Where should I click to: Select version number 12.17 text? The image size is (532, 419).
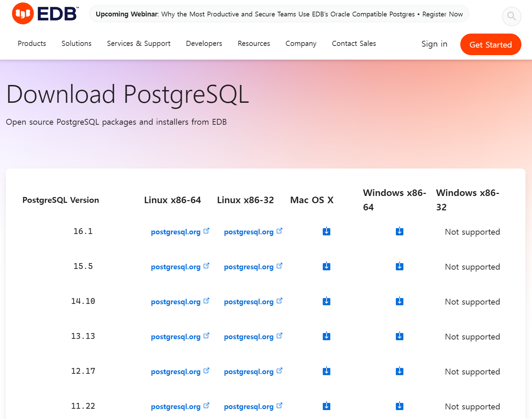[x=83, y=371]
